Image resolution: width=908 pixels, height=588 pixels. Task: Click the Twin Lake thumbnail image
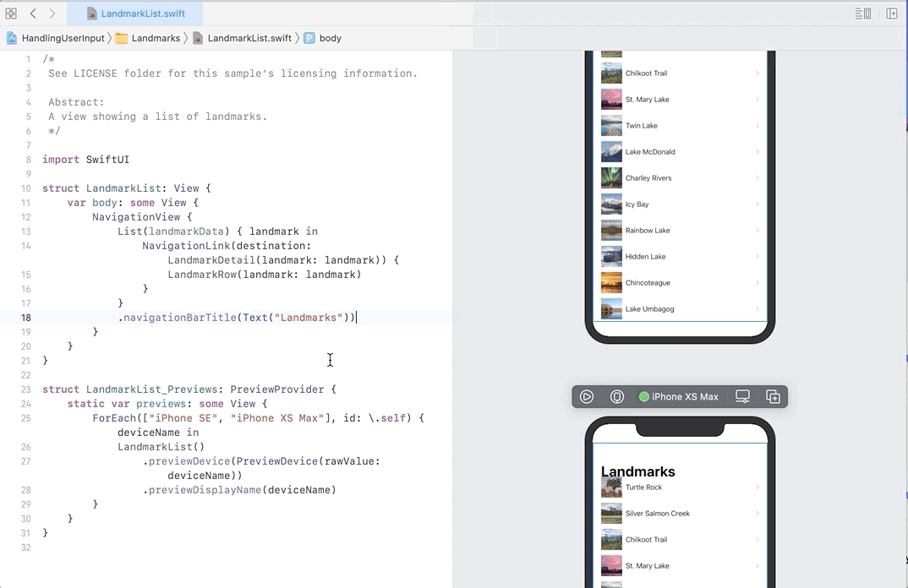pos(611,126)
